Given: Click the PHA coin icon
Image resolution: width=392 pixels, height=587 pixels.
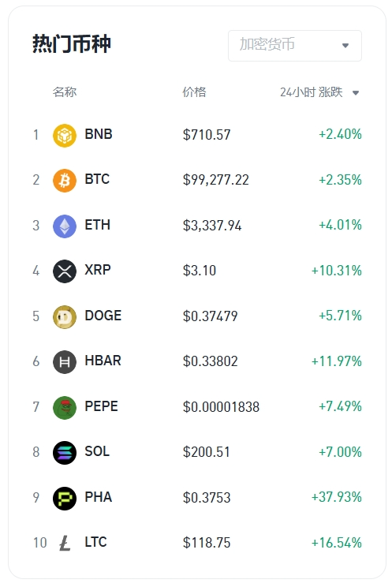Looking at the screenshot, I should tap(65, 499).
